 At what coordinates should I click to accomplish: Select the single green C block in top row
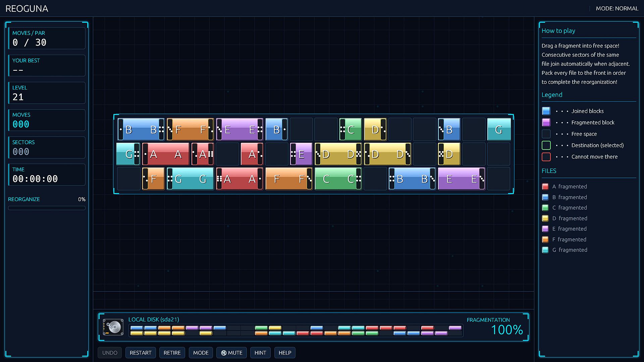351,129
